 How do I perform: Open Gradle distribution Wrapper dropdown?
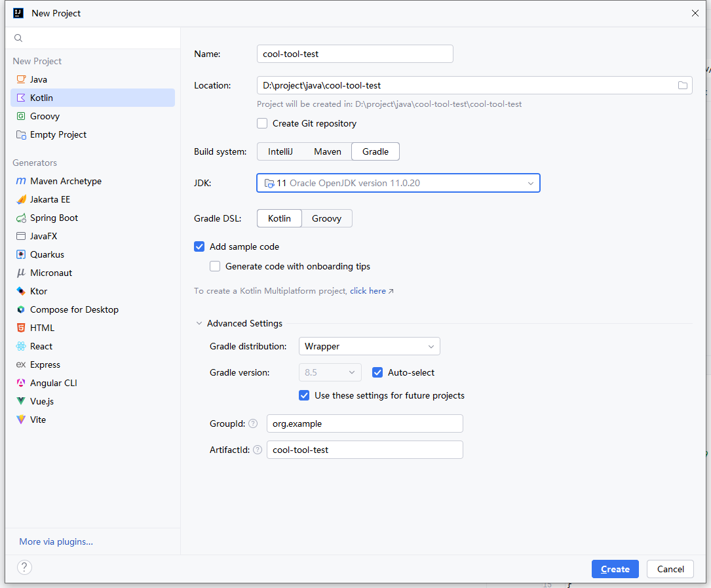tap(369, 346)
